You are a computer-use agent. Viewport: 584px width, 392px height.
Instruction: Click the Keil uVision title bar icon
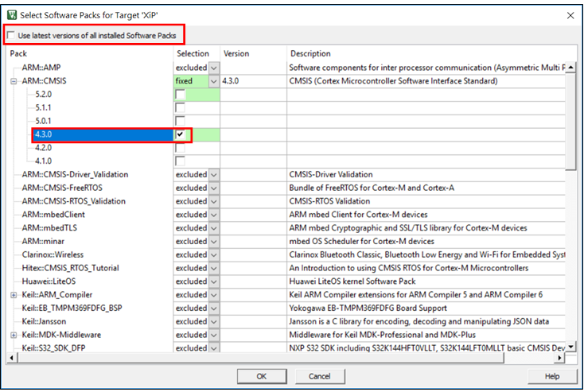coord(12,15)
